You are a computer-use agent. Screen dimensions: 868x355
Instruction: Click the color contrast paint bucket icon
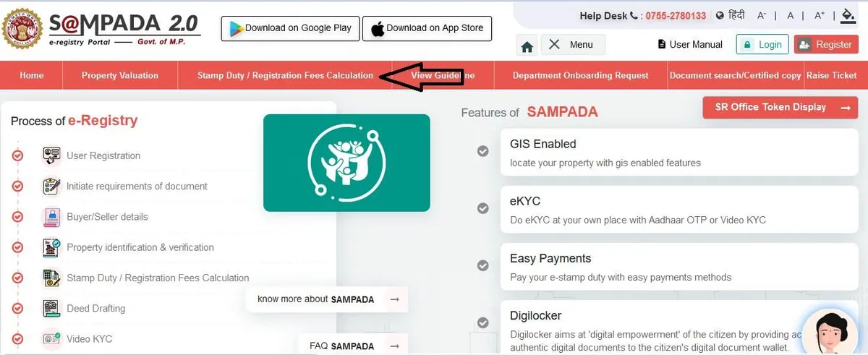[x=849, y=15]
